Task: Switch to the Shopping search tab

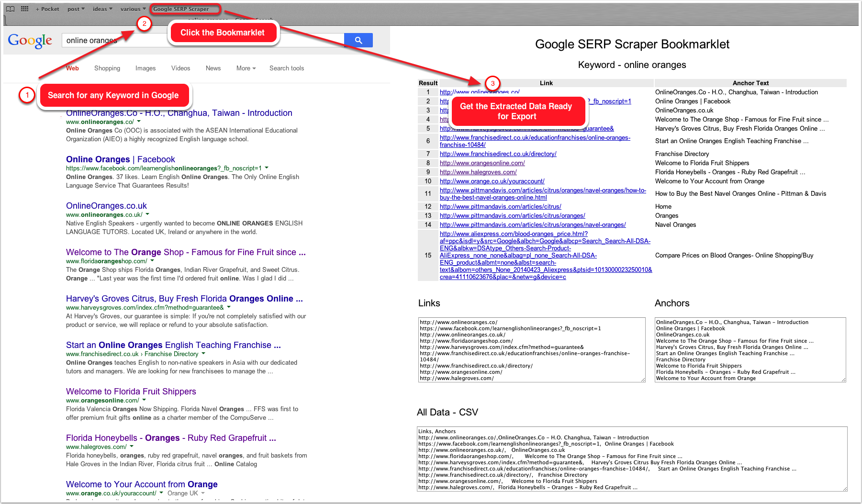Action: click(x=107, y=68)
